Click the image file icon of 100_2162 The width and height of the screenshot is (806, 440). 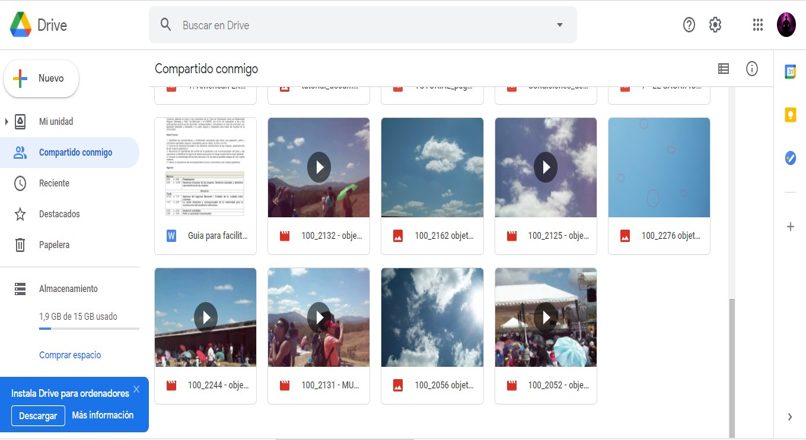click(x=398, y=236)
